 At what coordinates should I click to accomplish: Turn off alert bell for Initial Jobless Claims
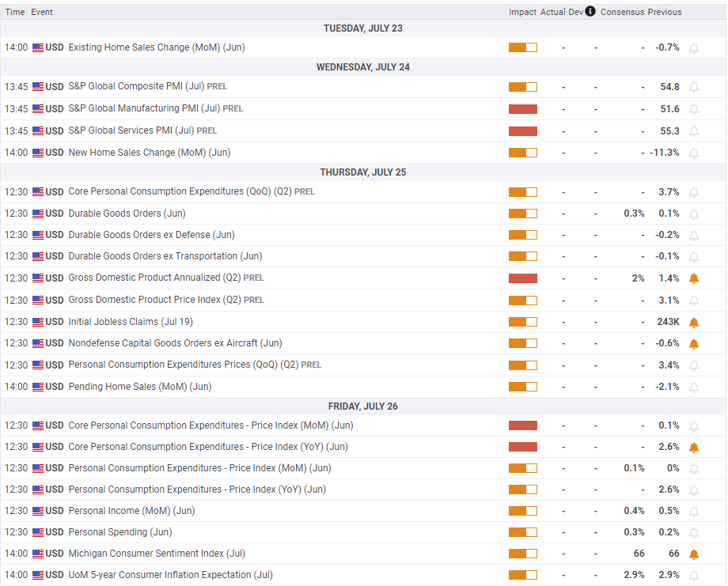(694, 323)
